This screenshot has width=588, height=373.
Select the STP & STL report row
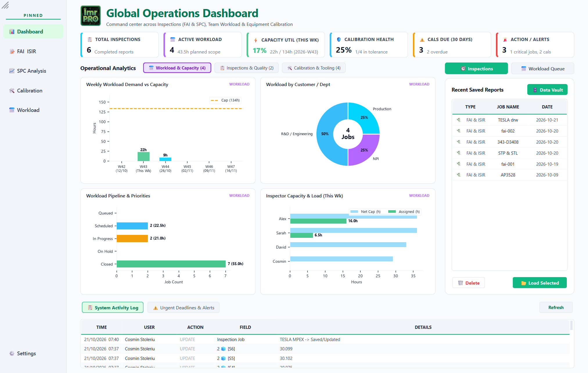tap(509, 153)
